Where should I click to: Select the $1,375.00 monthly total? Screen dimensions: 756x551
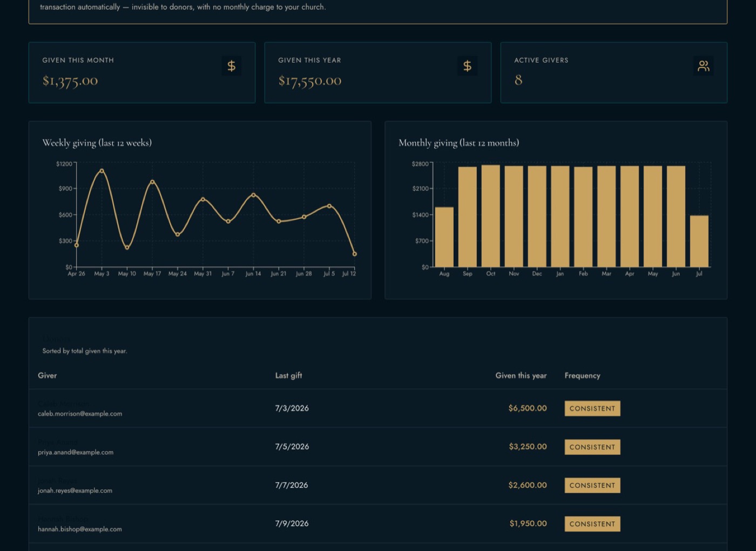coord(70,81)
